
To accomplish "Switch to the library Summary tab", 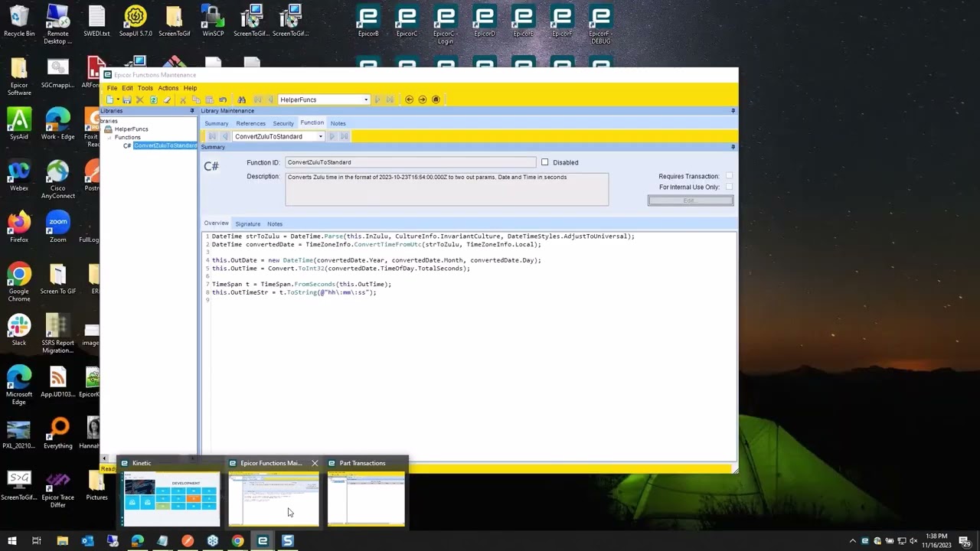I will pyautogui.click(x=217, y=123).
